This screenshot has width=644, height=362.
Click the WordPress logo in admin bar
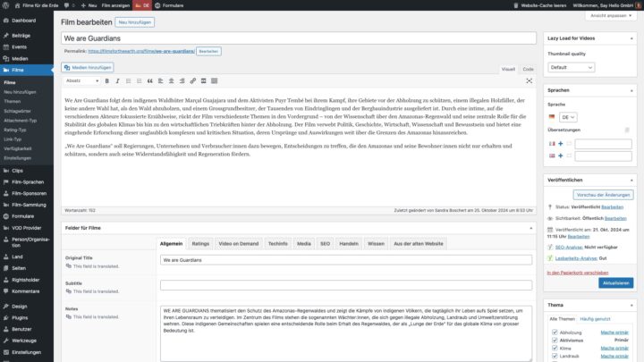pyautogui.click(x=6, y=4)
